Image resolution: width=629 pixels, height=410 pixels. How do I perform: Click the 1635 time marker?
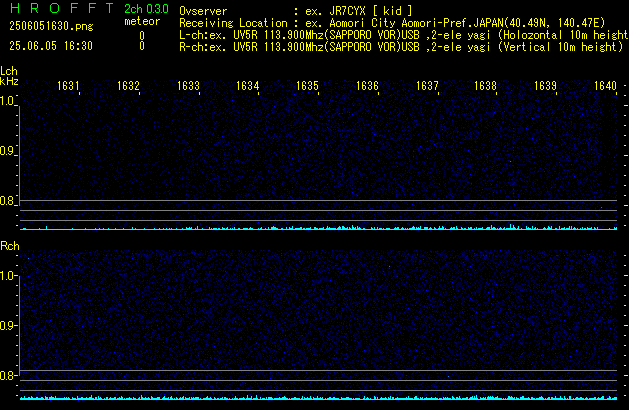pyautogui.click(x=307, y=86)
